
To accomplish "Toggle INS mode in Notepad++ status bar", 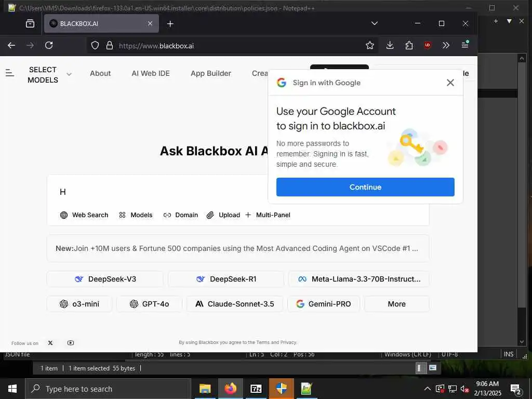I will [x=509, y=354].
